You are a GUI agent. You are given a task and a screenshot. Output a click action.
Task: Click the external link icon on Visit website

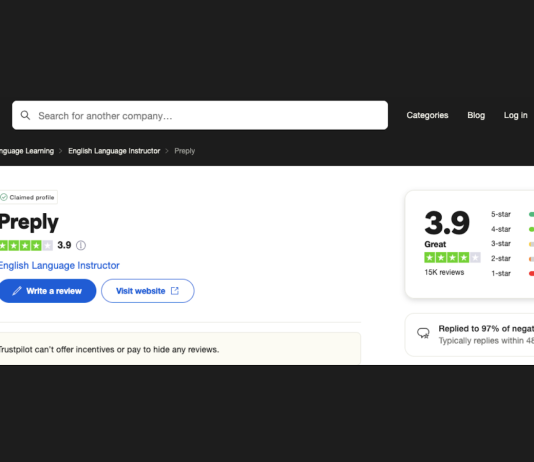point(175,291)
